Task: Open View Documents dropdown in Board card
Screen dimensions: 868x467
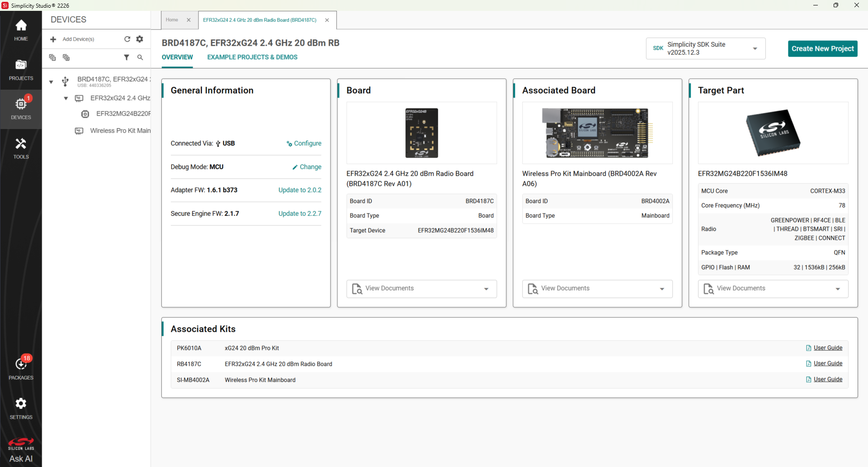Action: pyautogui.click(x=421, y=289)
